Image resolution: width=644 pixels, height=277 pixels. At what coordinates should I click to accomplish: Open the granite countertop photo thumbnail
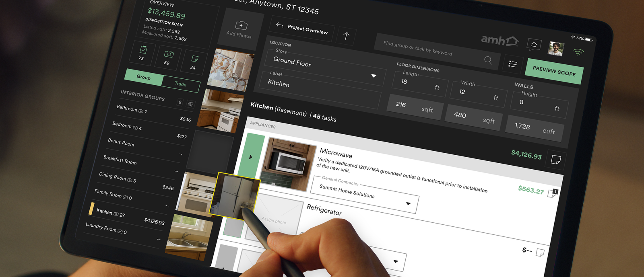tap(230, 70)
